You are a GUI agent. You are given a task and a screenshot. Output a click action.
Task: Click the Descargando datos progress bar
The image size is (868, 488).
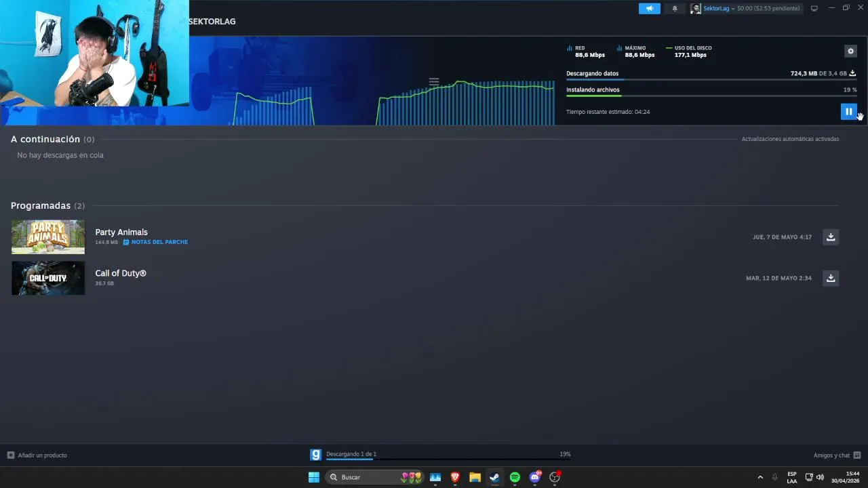[x=711, y=80]
